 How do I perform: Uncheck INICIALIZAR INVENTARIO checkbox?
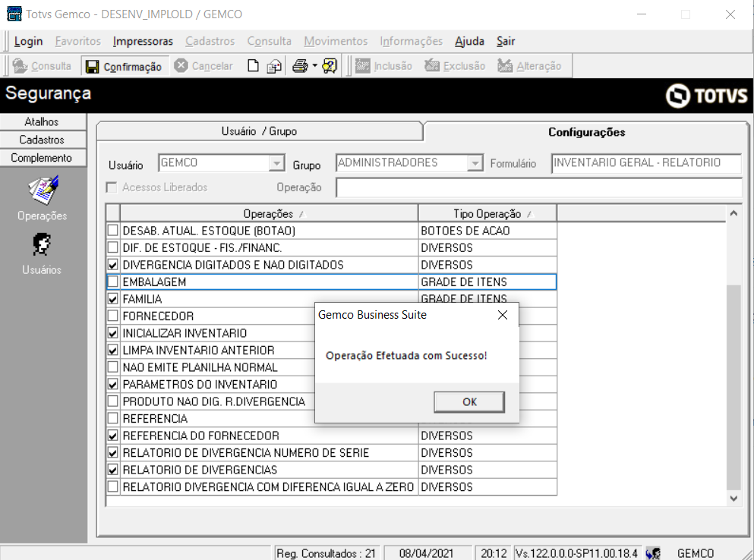(x=113, y=332)
